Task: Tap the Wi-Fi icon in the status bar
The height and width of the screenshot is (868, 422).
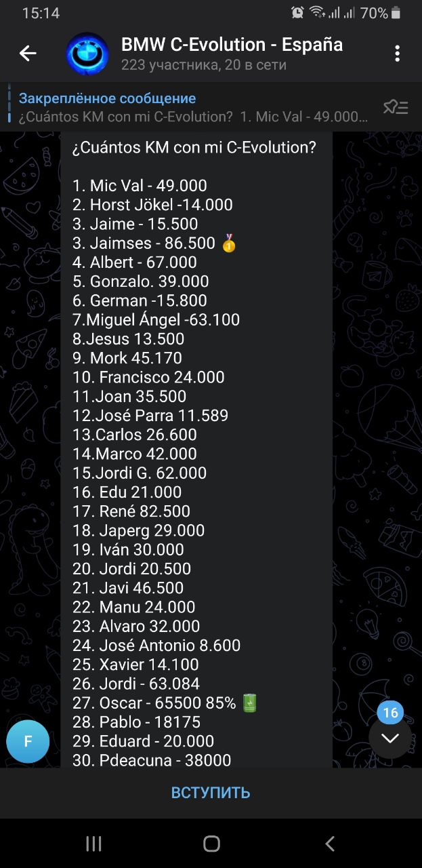Action: (316, 13)
